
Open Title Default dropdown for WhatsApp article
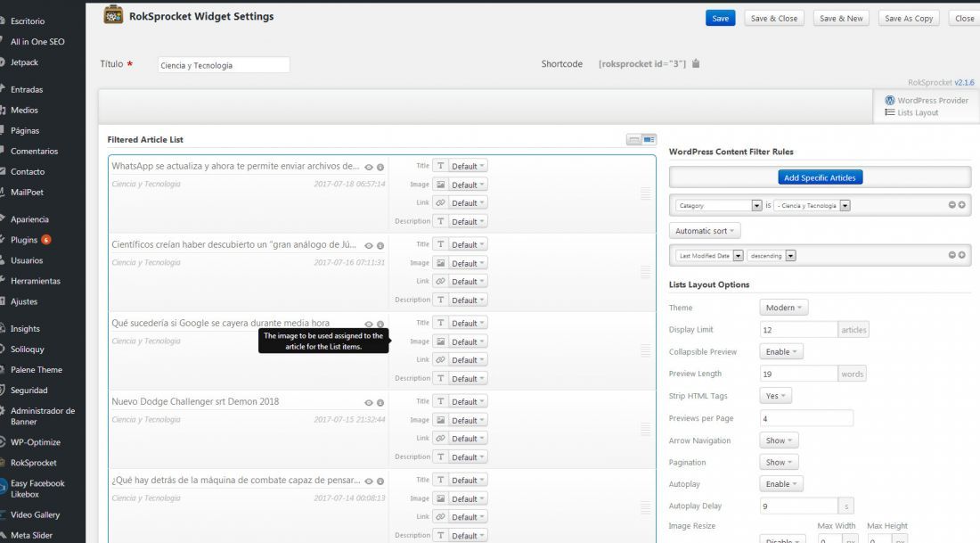tap(468, 166)
